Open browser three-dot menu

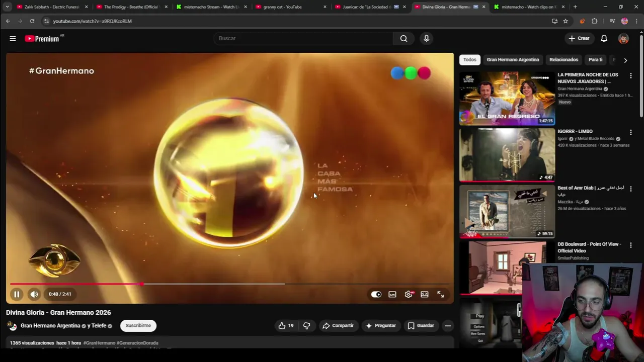[x=636, y=21]
